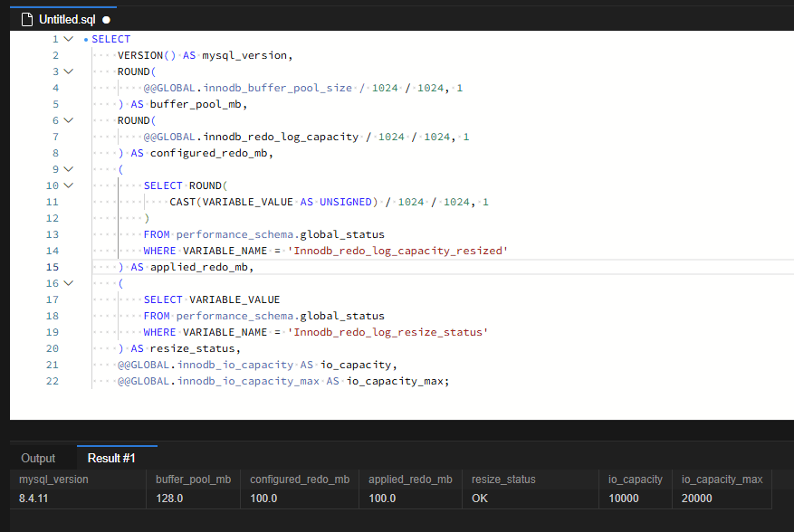Click the unsaved-changes dot on the Untitled.sql tab

click(106, 20)
